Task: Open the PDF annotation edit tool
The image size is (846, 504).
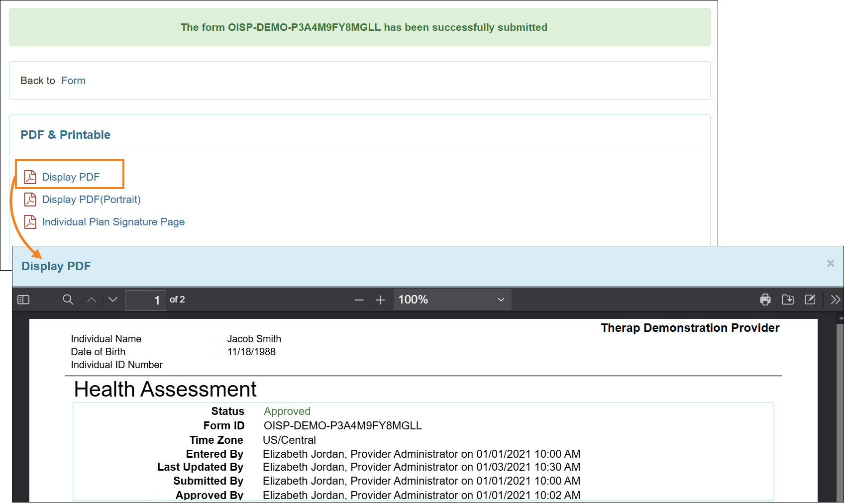Action: (810, 300)
